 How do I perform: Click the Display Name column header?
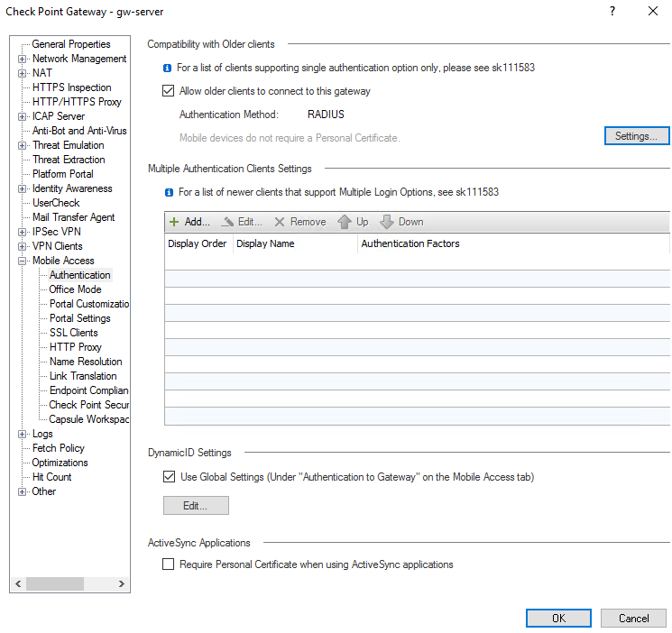(295, 243)
